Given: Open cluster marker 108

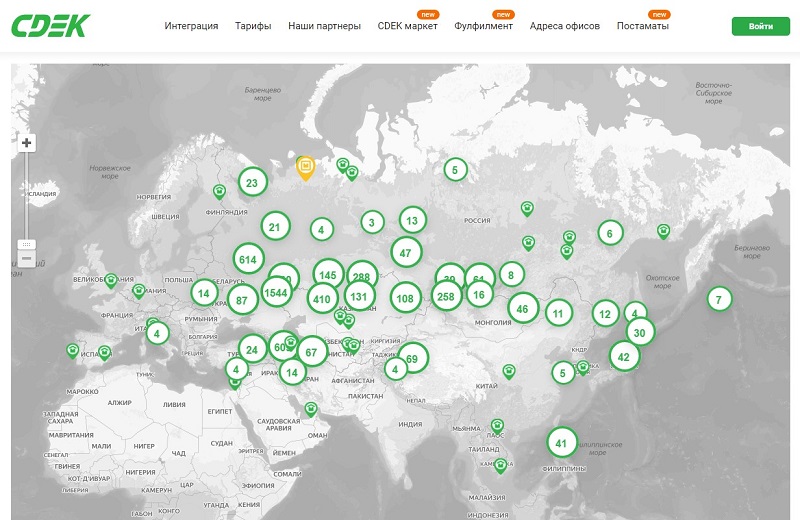Looking at the screenshot, I should (405, 298).
